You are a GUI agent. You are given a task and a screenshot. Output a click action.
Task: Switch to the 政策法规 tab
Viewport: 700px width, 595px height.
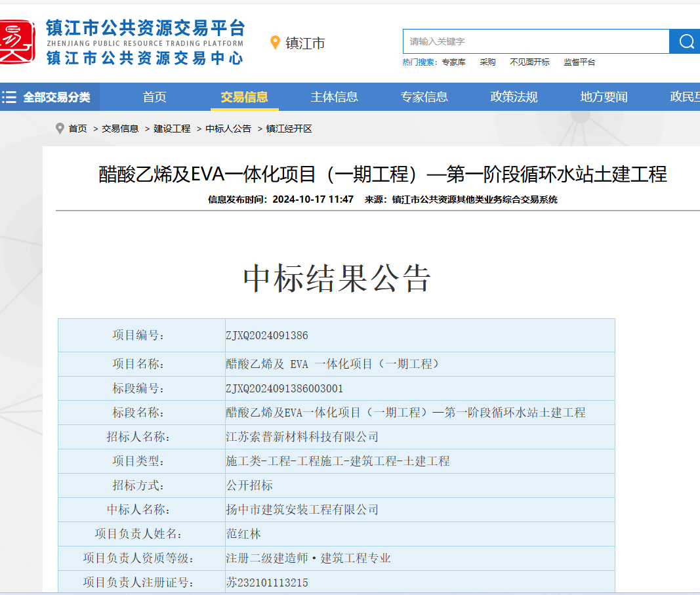pyautogui.click(x=514, y=97)
